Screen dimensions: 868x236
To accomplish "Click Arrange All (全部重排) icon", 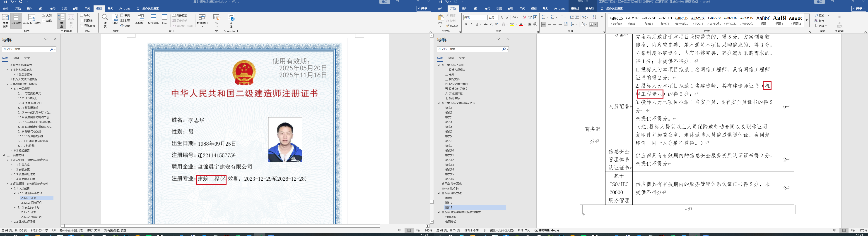I will tap(153, 19).
